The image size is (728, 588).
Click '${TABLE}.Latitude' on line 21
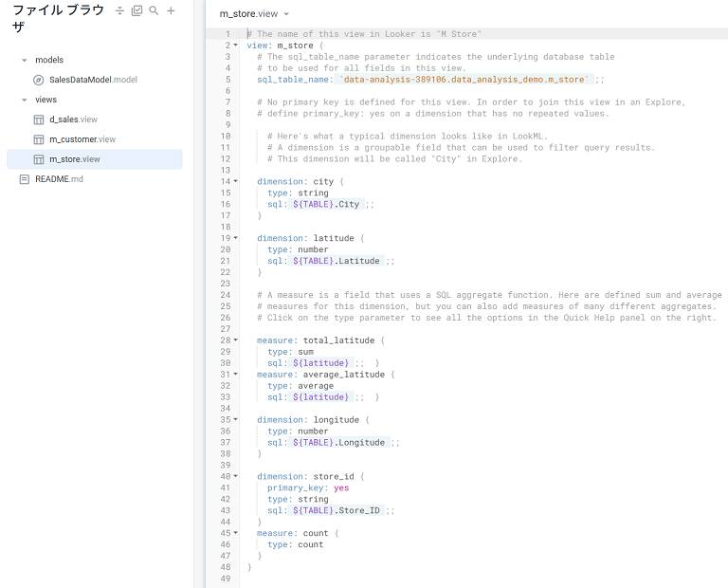point(337,261)
